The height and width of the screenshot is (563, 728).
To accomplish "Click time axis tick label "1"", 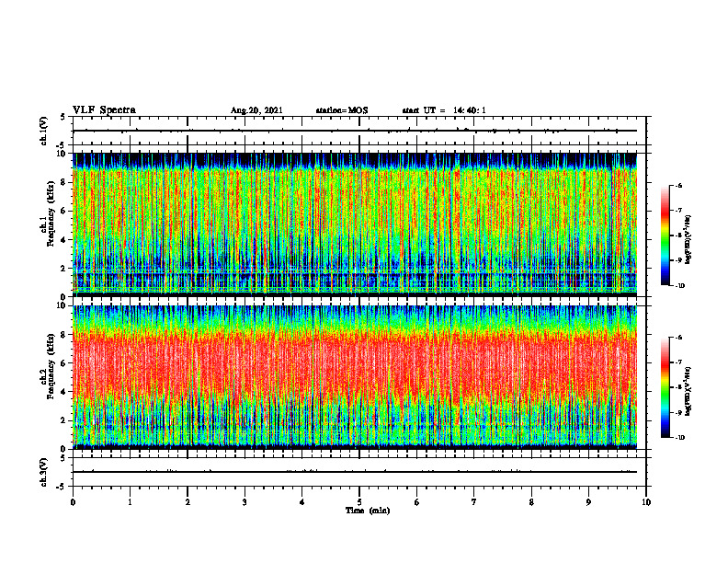I will tap(130, 502).
